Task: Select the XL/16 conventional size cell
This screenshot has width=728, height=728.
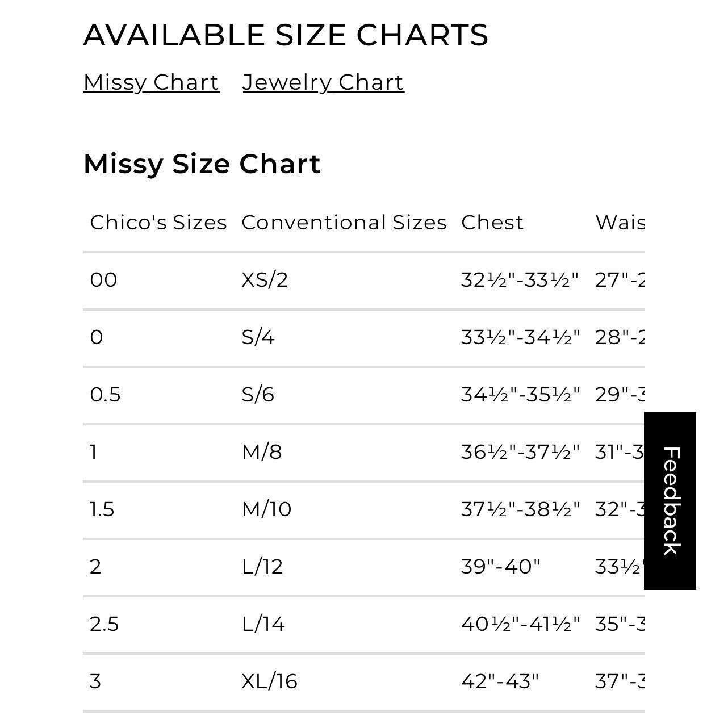Action: tap(269, 681)
